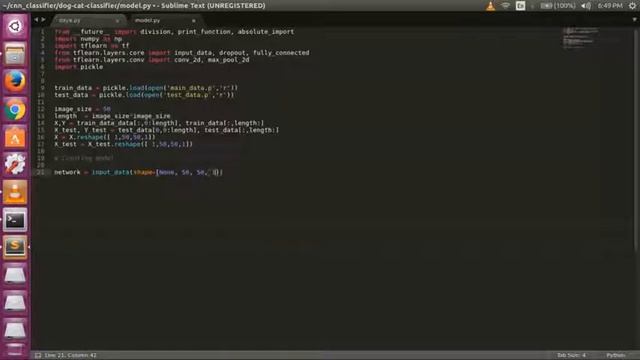
Task: Click the 'X_test, Y_test = test_data' line
Action: (x=167, y=130)
